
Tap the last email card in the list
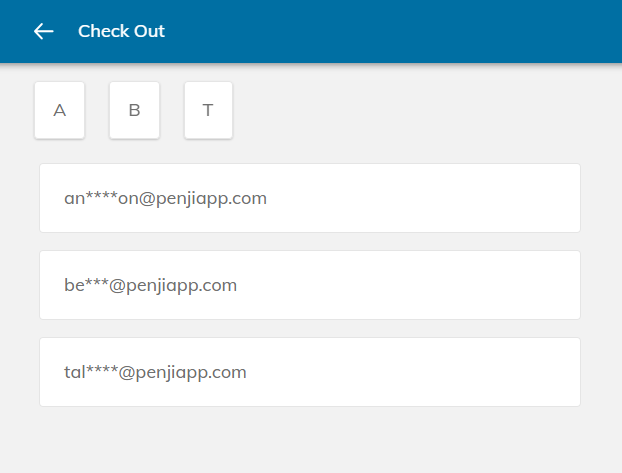pos(310,372)
